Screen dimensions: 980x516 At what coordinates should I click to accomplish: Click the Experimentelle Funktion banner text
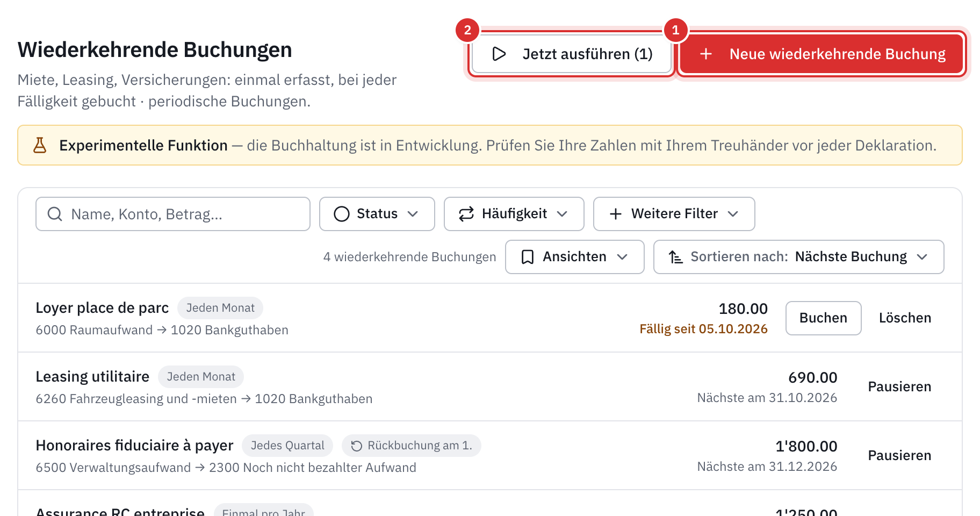click(x=498, y=145)
